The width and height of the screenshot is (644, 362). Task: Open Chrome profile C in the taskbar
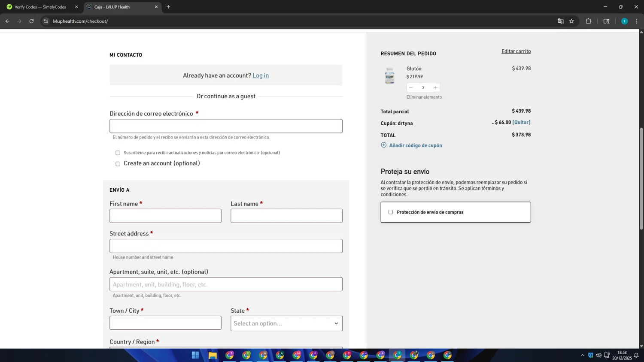[347, 355]
